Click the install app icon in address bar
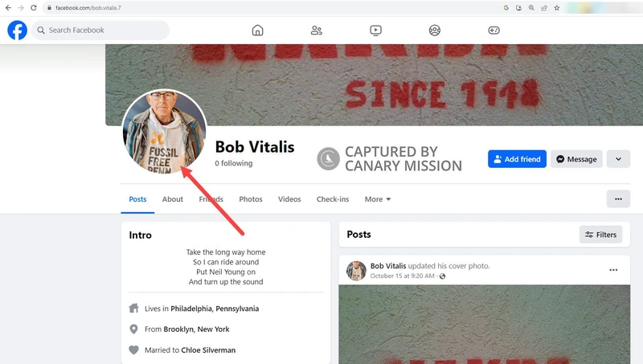Image resolution: width=643 pixels, height=364 pixels. tap(518, 8)
